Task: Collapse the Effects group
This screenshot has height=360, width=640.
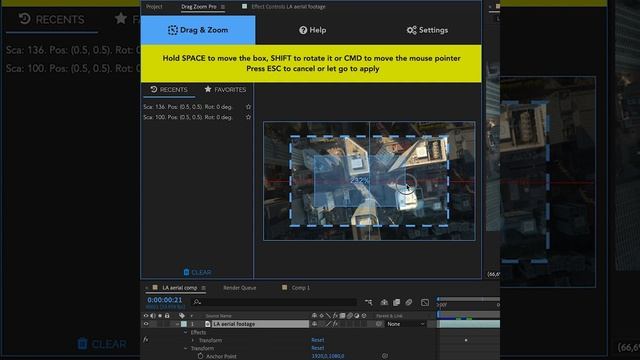Action: tap(186, 332)
